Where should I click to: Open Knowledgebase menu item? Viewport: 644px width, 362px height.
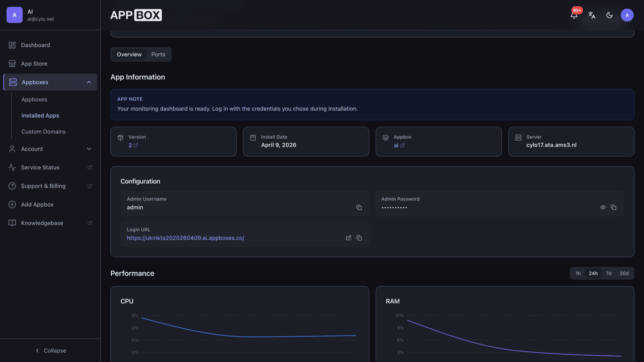coord(50,223)
